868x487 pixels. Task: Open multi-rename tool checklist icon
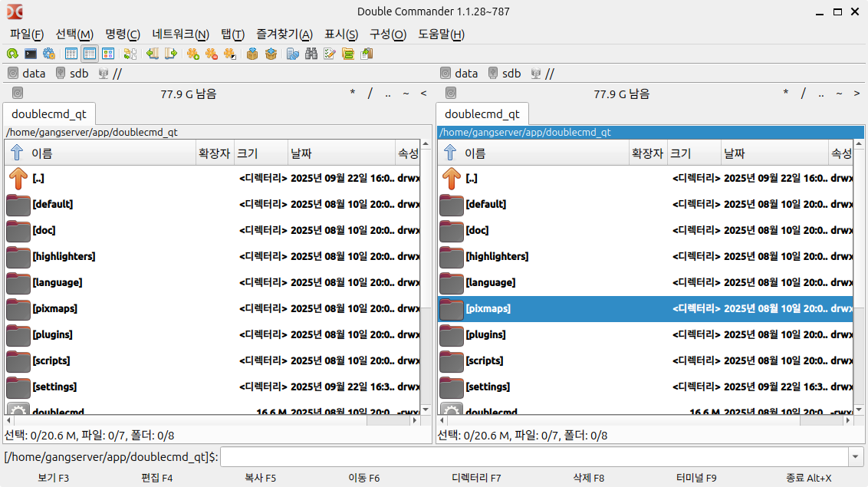click(330, 54)
